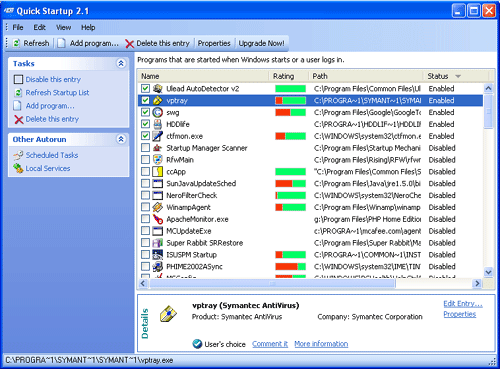Enable the WinampAgent checkbox
The image size is (500, 369).
[145, 207]
